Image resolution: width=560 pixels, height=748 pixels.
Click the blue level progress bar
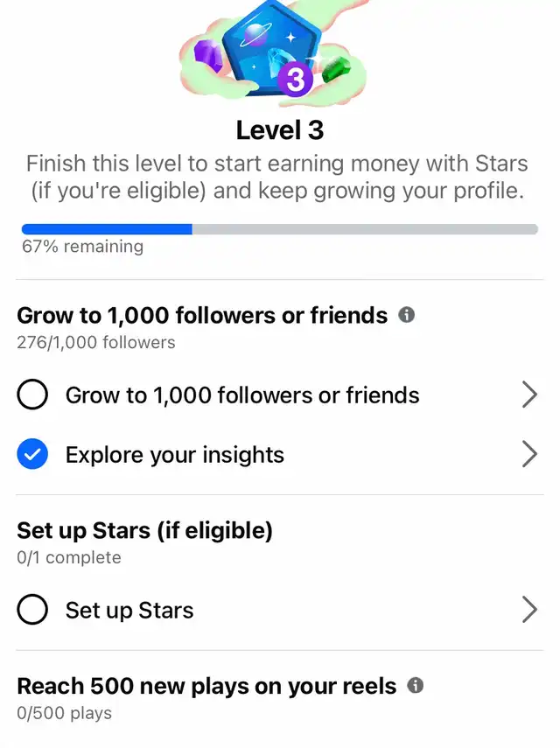280,229
